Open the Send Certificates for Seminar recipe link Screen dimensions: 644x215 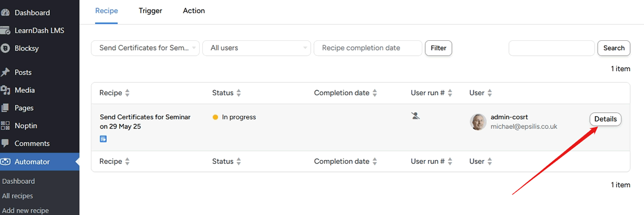(145, 121)
